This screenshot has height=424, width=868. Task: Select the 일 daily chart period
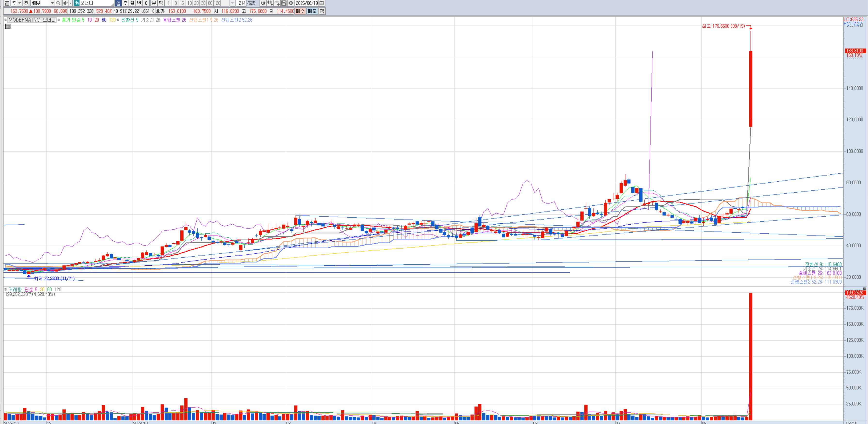[x=118, y=3]
